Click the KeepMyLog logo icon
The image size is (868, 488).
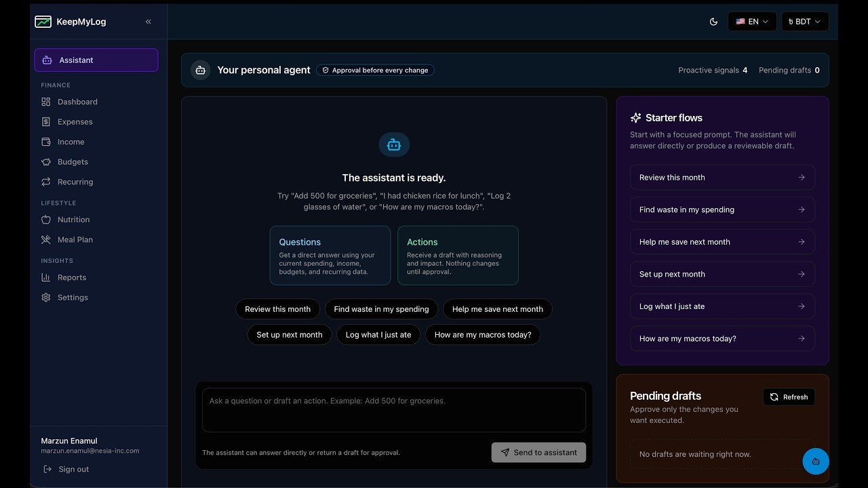pos(43,22)
